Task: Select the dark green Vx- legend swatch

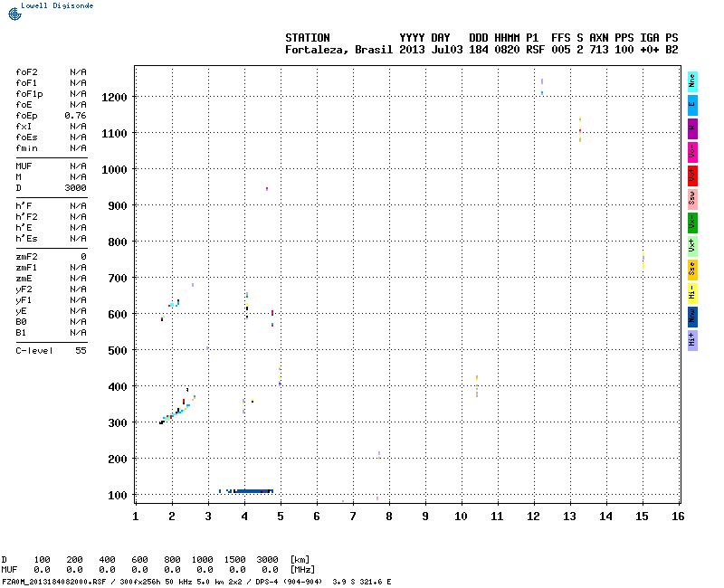Action: pyautogui.click(x=692, y=223)
